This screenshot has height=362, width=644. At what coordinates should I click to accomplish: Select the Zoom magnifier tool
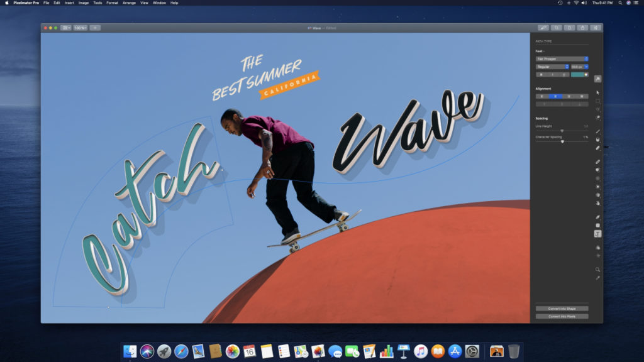597,270
